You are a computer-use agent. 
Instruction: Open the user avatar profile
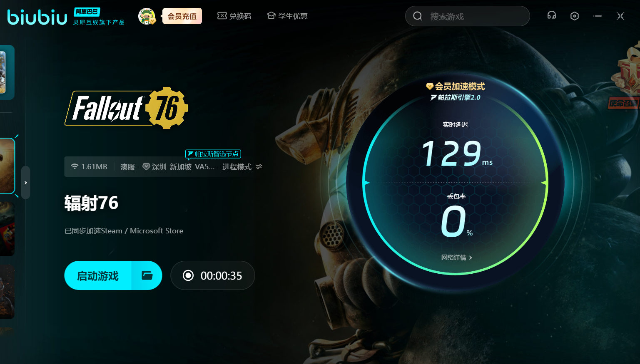pos(146,16)
